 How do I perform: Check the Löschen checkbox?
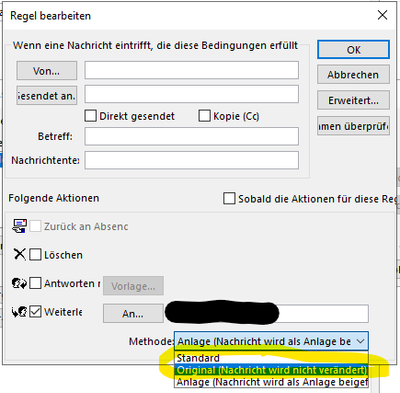[35, 255]
